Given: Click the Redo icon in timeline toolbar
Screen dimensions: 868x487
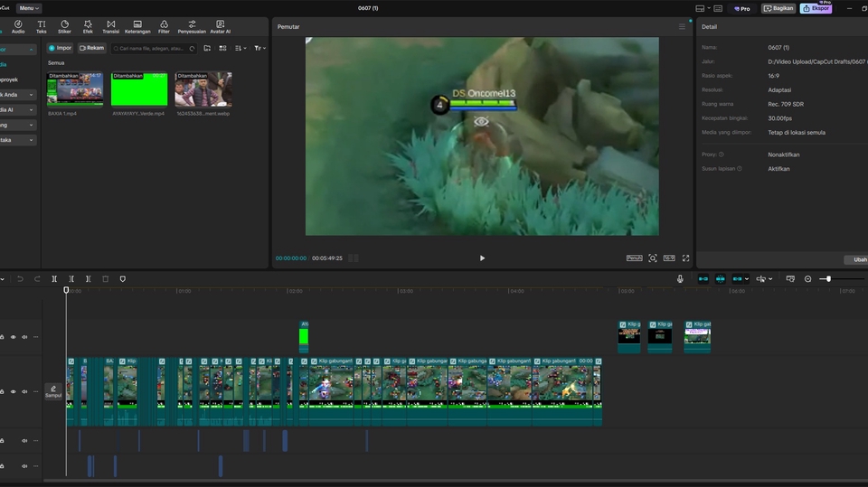Looking at the screenshot, I should (x=37, y=279).
